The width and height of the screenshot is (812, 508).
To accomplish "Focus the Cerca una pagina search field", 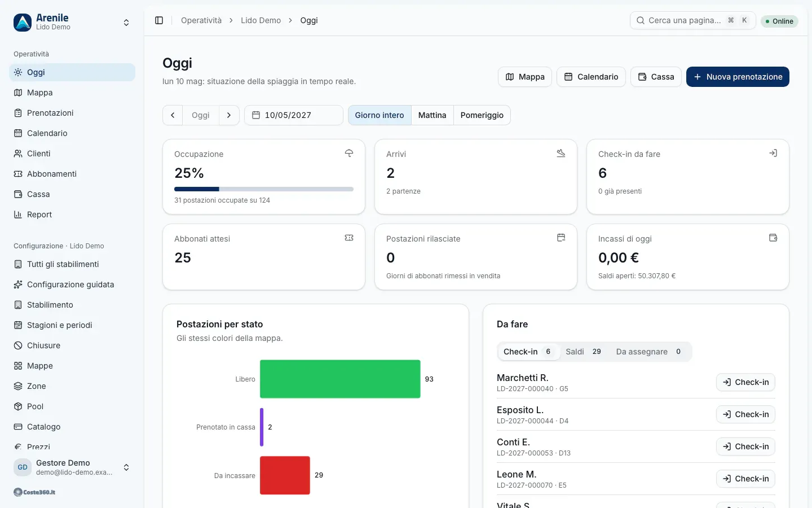I will pyautogui.click(x=692, y=20).
